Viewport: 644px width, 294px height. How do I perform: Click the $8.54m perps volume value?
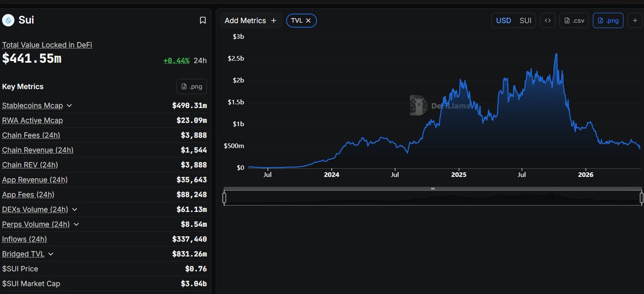194,224
